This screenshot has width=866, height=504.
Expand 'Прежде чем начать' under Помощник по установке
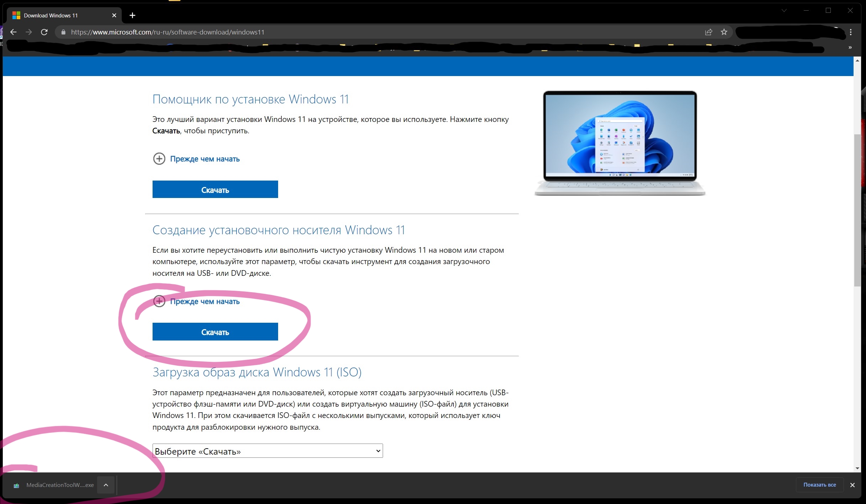[x=196, y=159]
